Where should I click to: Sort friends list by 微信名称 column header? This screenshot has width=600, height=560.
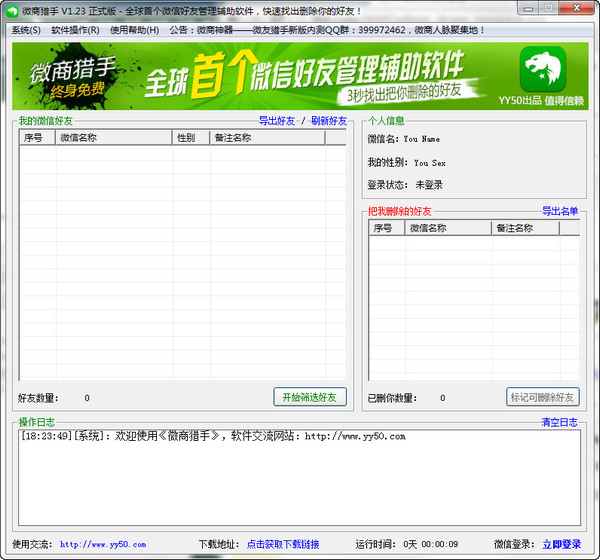click(114, 138)
